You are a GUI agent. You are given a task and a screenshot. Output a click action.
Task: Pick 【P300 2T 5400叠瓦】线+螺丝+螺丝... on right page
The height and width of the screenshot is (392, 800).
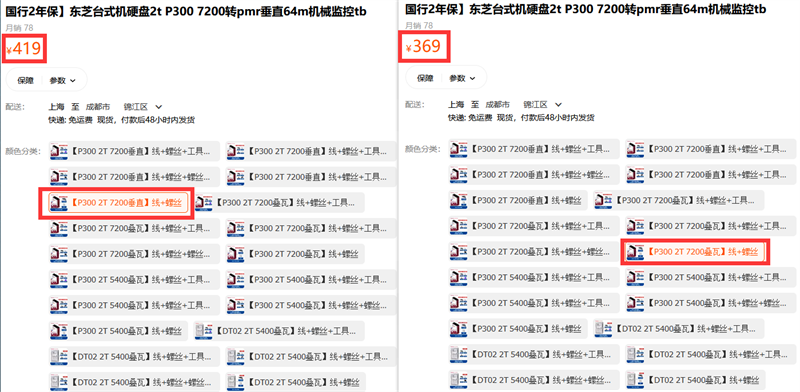[711, 303]
